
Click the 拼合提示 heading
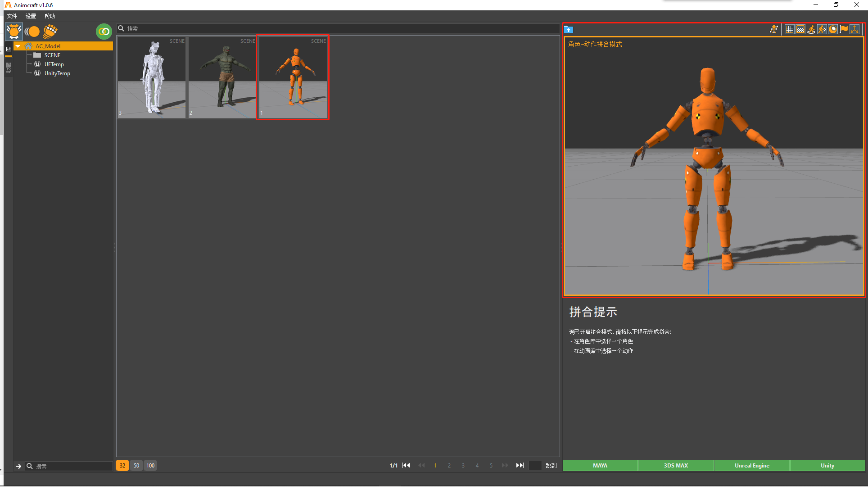(593, 312)
